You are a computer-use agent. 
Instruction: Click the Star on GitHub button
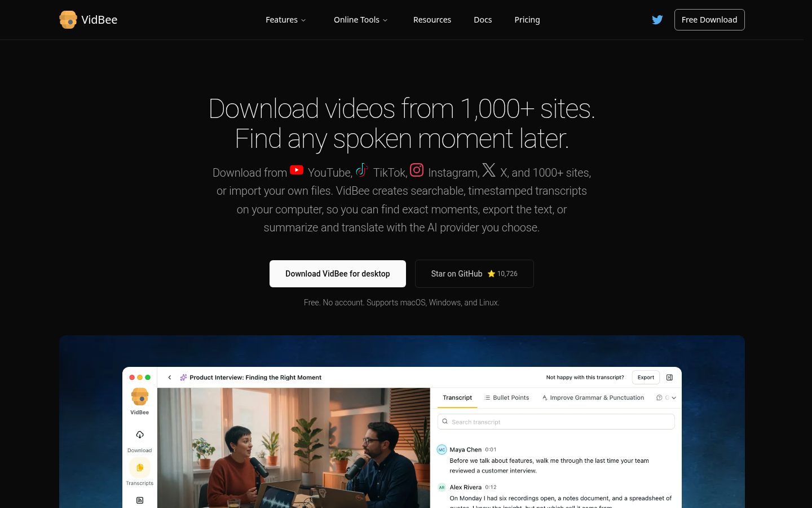(474, 274)
